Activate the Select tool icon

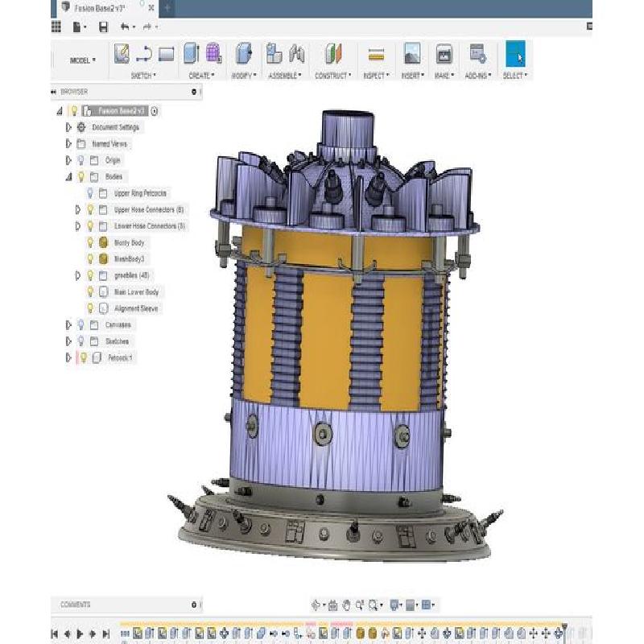514,54
